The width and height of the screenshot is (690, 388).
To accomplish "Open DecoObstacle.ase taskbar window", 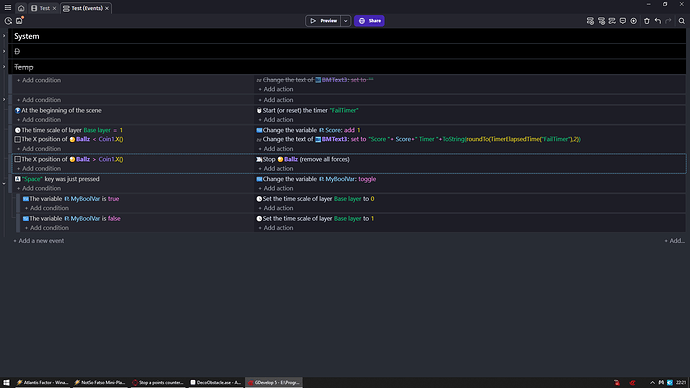I will (216, 383).
